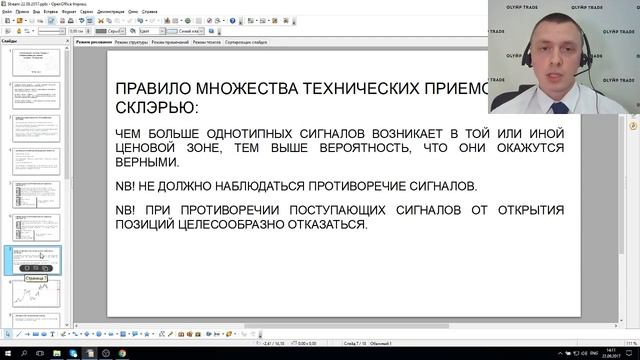The image size is (640, 360).
Task: Click the zoom percentage in status bar
Action: (x=631, y=343)
